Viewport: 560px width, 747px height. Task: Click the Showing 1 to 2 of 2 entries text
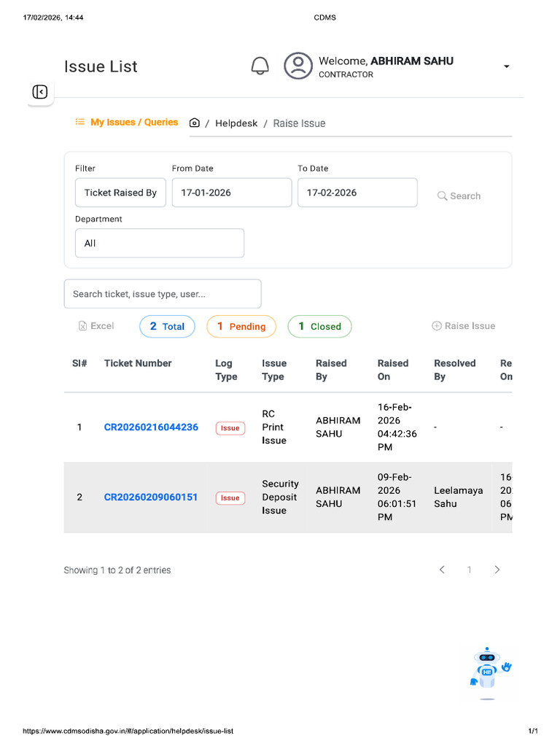(x=117, y=570)
